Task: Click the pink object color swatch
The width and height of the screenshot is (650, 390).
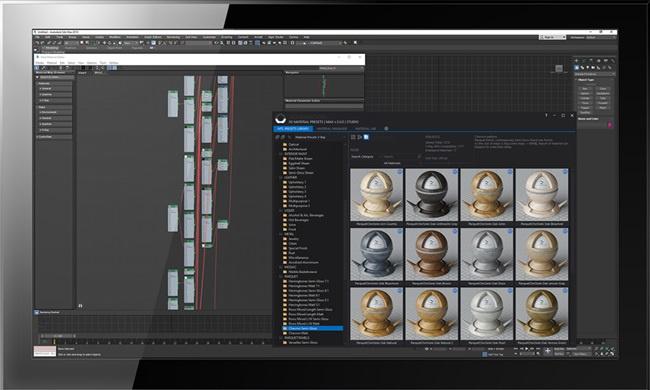Action: point(610,125)
